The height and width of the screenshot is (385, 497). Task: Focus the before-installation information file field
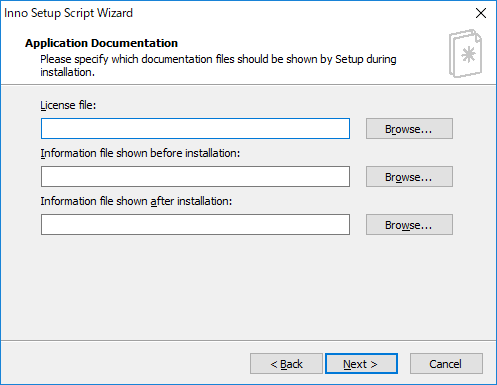(195, 176)
